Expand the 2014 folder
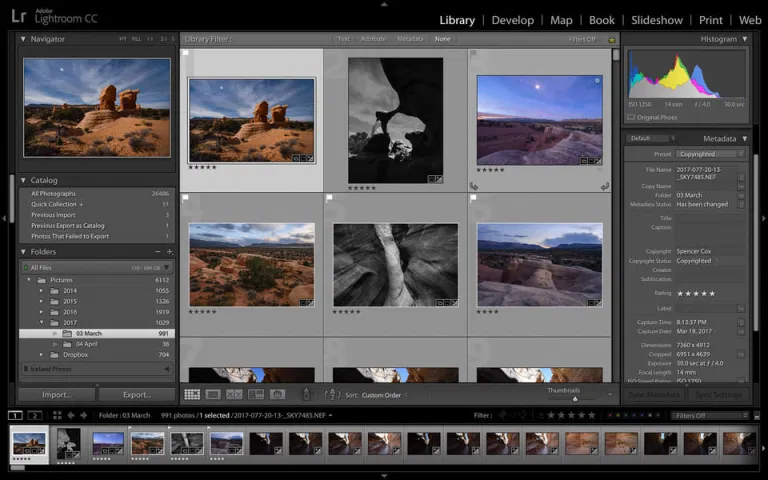Image resolution: width=768 pixels, height=480 pixels. pyautogui.click(x=41, y=290)
